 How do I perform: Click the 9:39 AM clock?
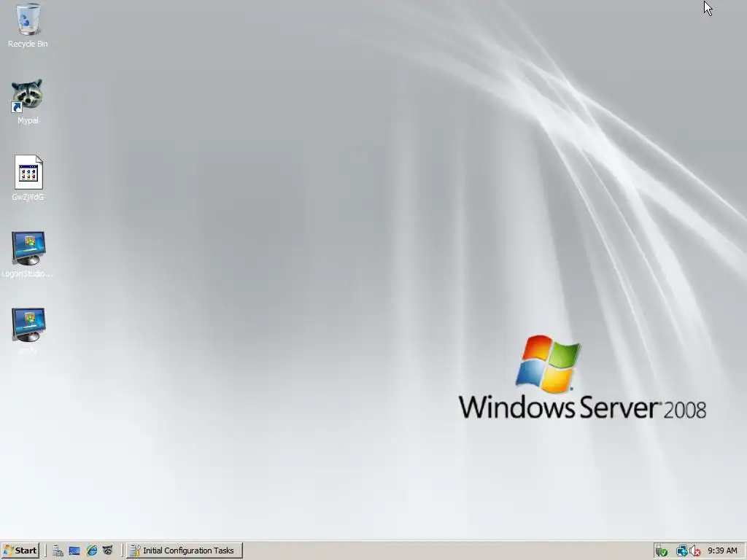tap(722, 551)
